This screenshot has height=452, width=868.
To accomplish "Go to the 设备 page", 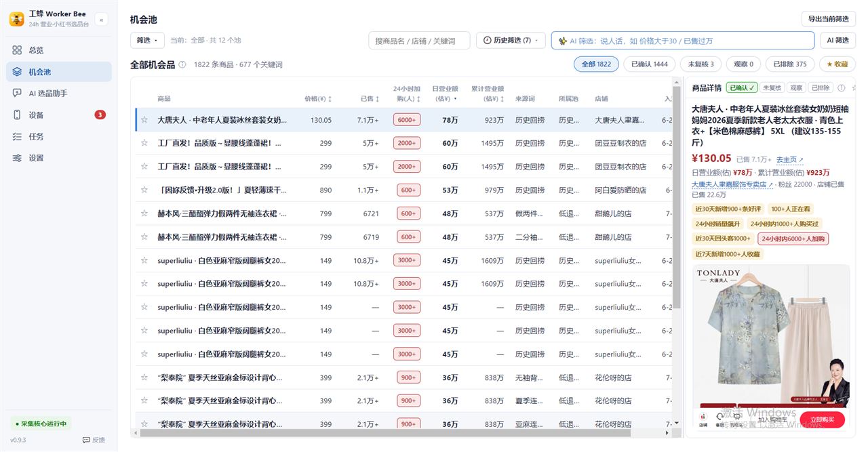I will [58, 115].
